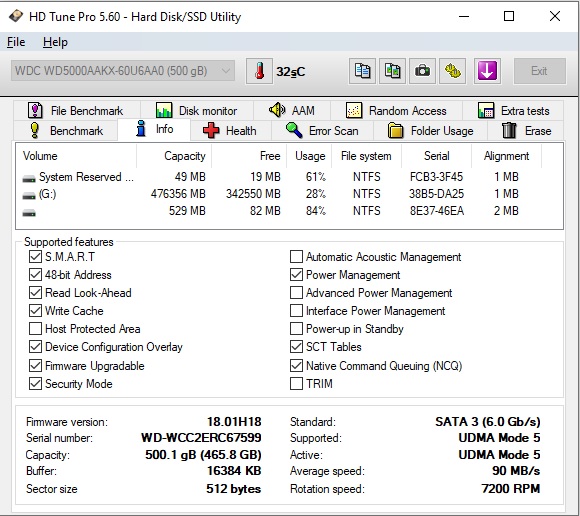The height and width of the screenshot is (516, 580).
Task: Switch to the Disk monitor tab
Action: coord(197,111)
